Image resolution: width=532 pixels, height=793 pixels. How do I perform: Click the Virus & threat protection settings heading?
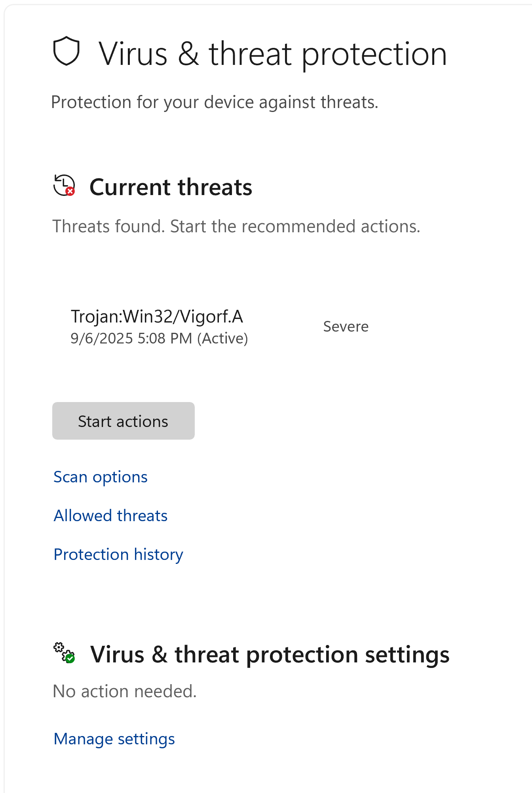[x=270, y=655]
